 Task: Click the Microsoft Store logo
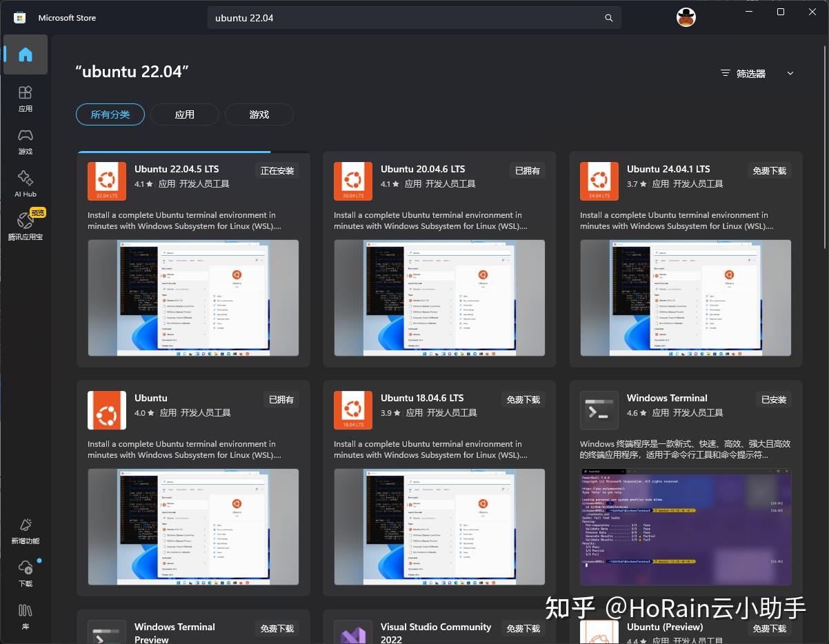click(19, 17)
